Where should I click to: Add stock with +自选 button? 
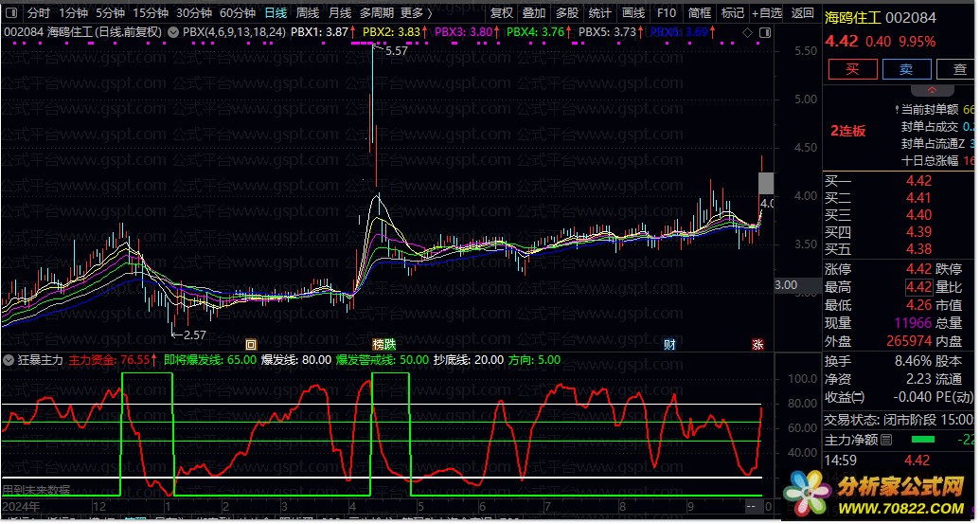(x=766, y=13)
